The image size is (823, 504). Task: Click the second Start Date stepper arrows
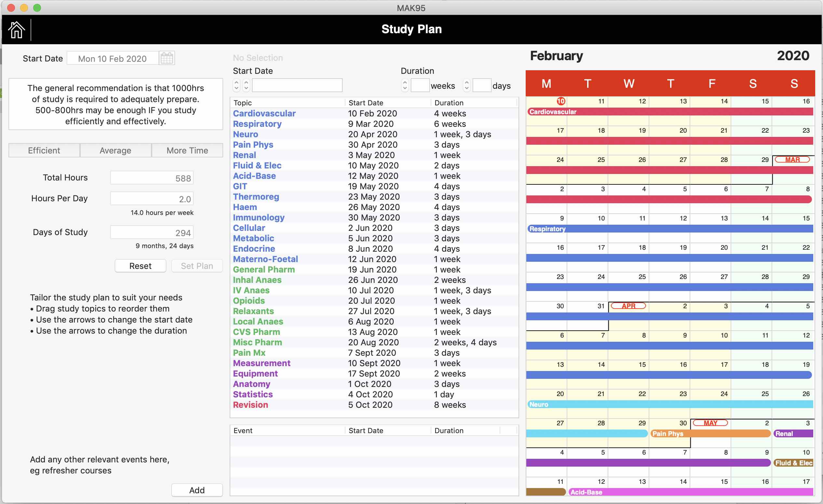(x=246, y=86)
